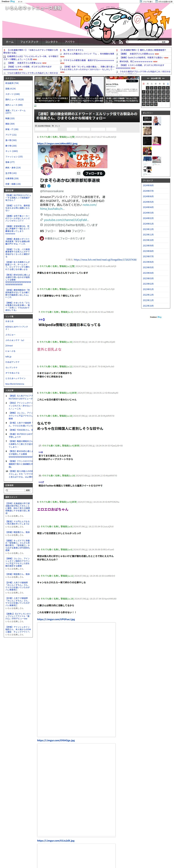Viewport: 174px width, 868px height.
Task: Click the header search input field
Action: coord(142,42)
